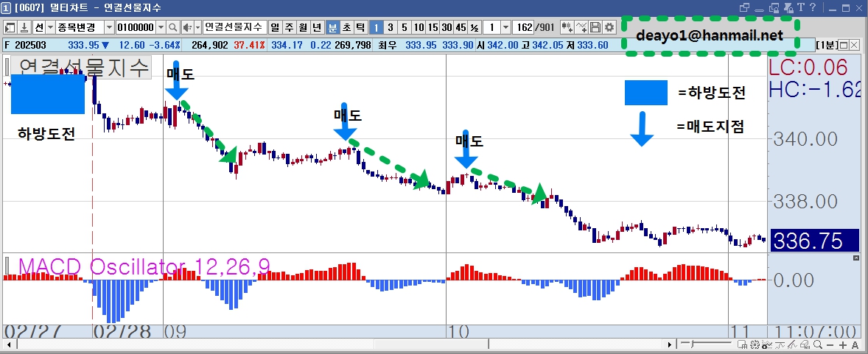This screenshot has width=868, height=354.
Task: Click the 162 candle count field
Action: [524, 27]
